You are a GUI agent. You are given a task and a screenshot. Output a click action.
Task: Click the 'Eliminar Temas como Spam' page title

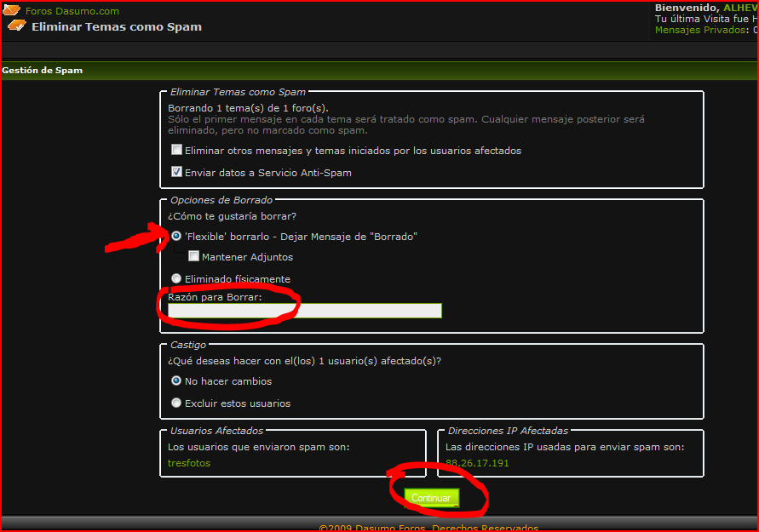tap(117, 26)
